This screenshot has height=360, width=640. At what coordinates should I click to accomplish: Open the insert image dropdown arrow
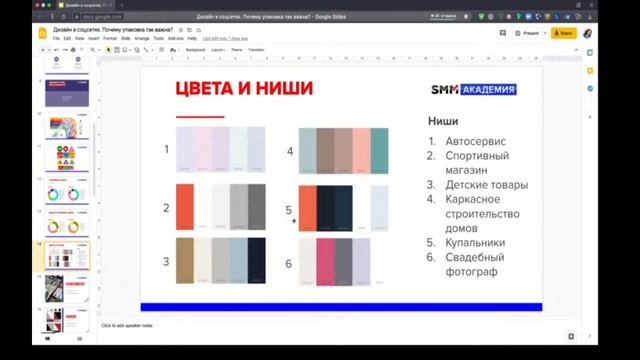[130, 50]
